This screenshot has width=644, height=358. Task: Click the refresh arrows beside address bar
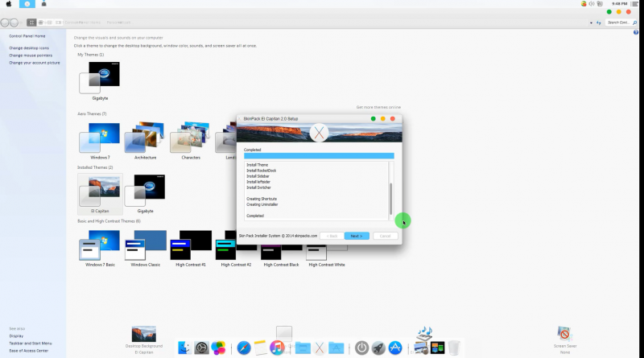point(598,23)
